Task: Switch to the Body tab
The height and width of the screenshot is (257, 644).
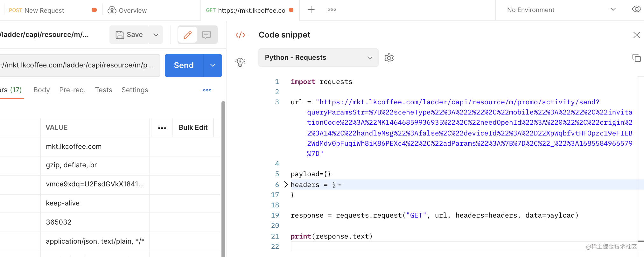Action: [42, 90]
